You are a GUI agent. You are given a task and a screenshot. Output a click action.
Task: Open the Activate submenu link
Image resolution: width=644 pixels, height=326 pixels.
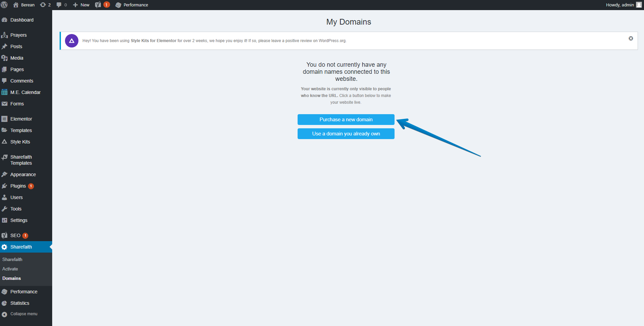click(10, 269)
